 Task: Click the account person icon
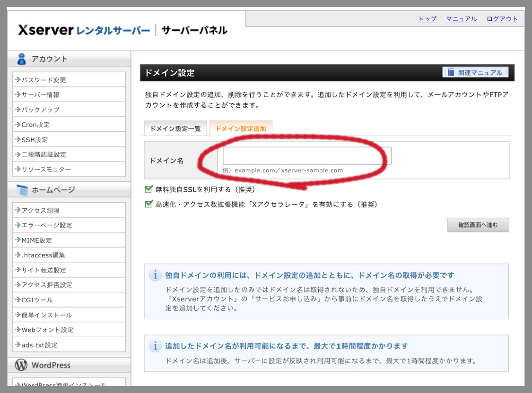coord(21,59)
